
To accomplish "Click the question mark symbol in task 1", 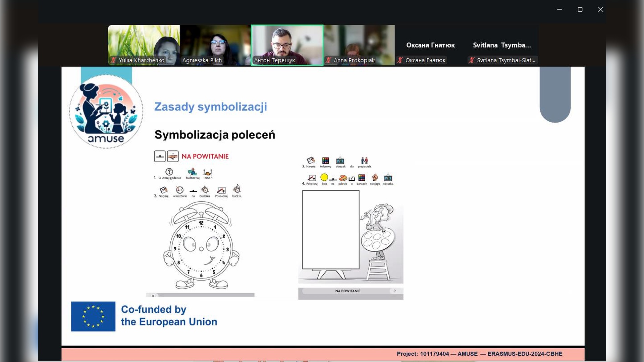I will coord(169,172).
